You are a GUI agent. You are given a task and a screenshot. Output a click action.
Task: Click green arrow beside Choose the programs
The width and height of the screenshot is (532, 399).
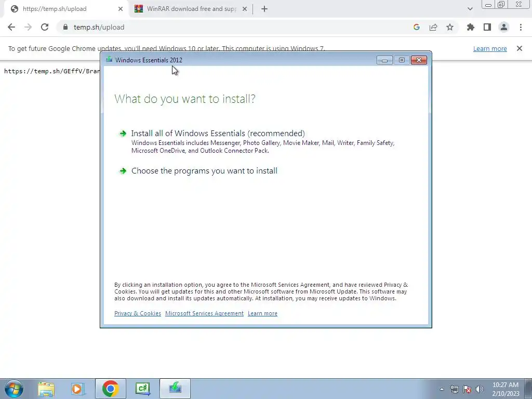point(123,171)
